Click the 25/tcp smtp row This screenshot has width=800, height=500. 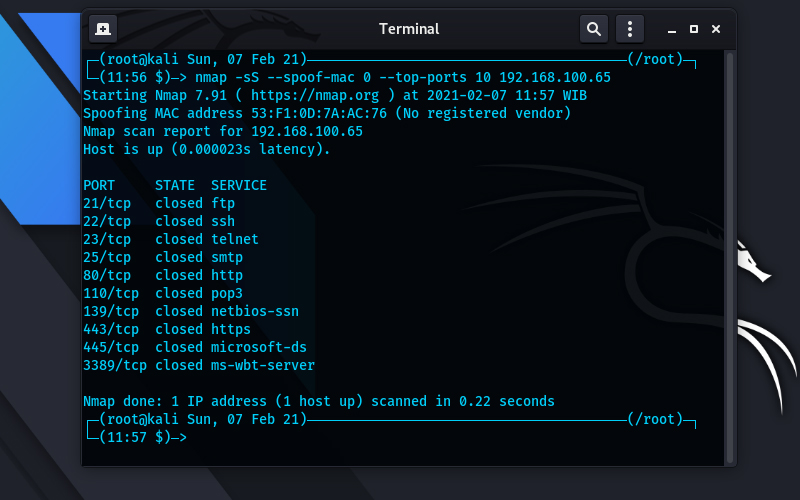coord(163,257)
